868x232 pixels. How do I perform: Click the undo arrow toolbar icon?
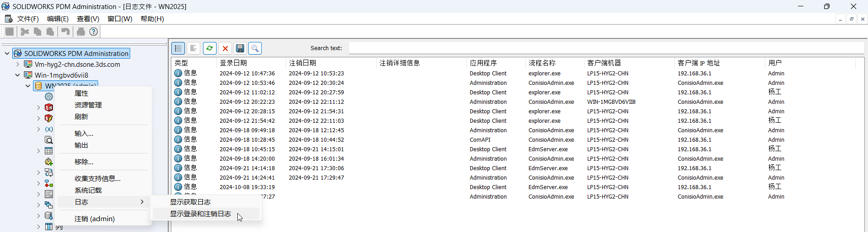click(66, 32)
